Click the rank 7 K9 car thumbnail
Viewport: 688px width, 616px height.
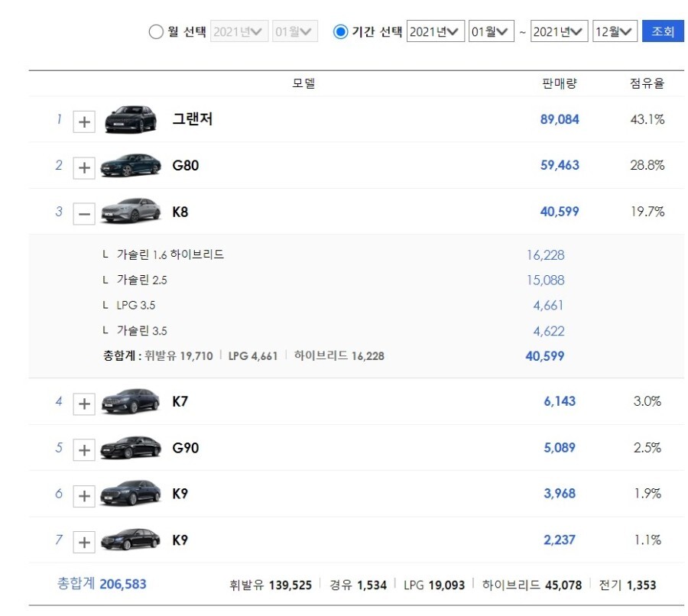(131, 540)
